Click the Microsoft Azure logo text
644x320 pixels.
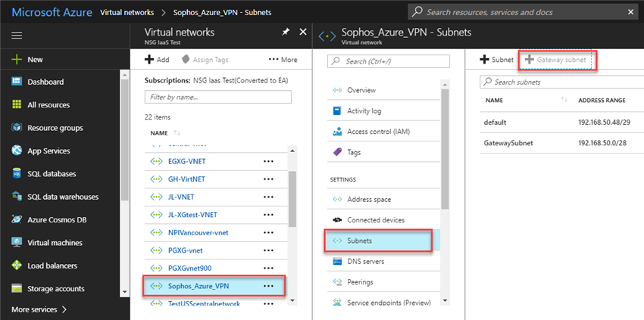click(52, 12)
